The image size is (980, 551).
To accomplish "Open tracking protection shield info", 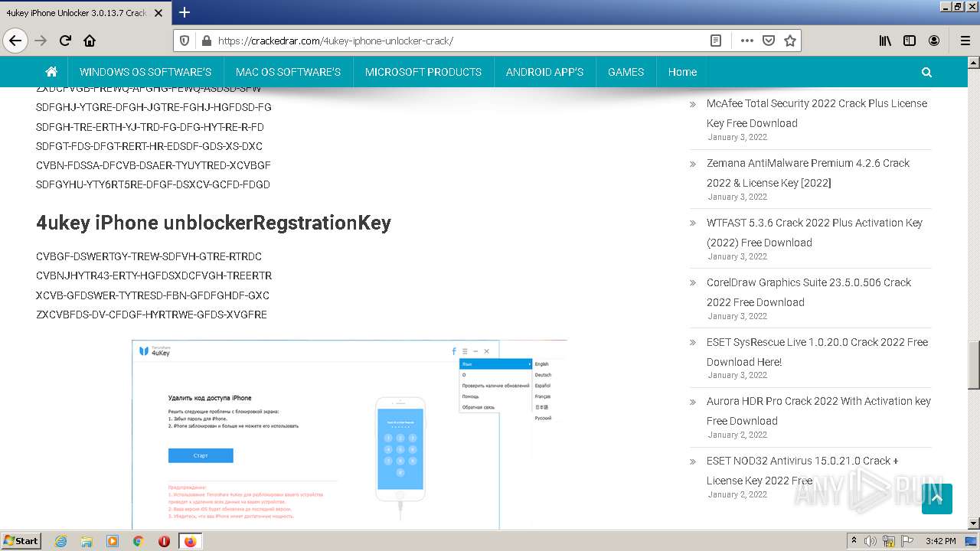I will tap(184, 41).
